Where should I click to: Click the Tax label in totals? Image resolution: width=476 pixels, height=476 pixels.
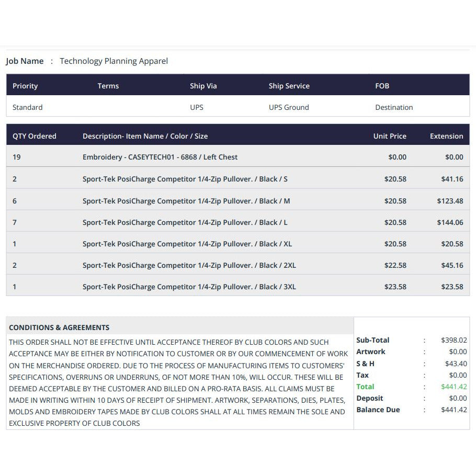[362, 375]
